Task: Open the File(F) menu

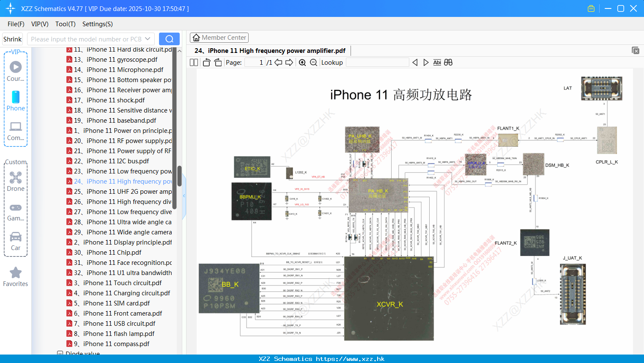Action: [16, 24]
